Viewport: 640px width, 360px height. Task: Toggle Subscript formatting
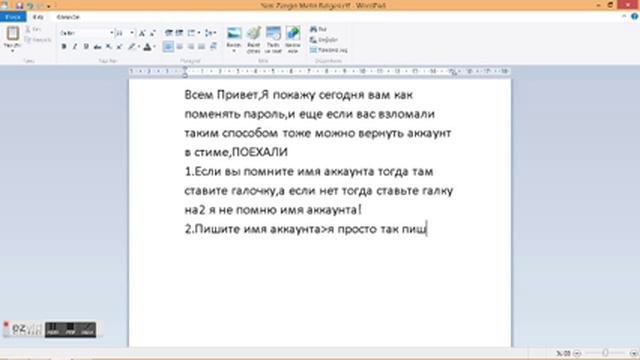109,47
